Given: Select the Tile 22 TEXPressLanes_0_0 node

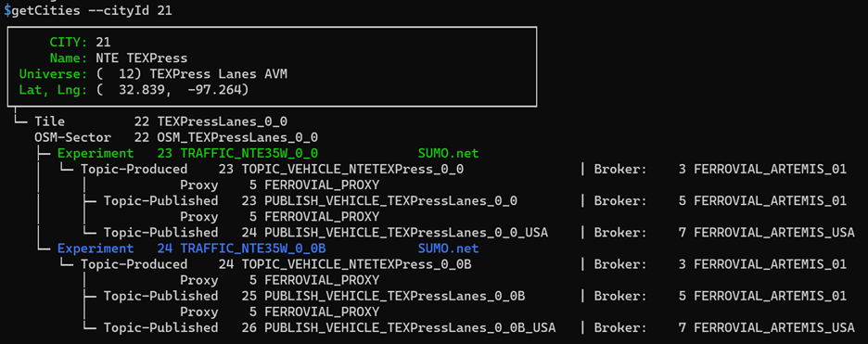Looking at the screenshot, I should [160, 121].
